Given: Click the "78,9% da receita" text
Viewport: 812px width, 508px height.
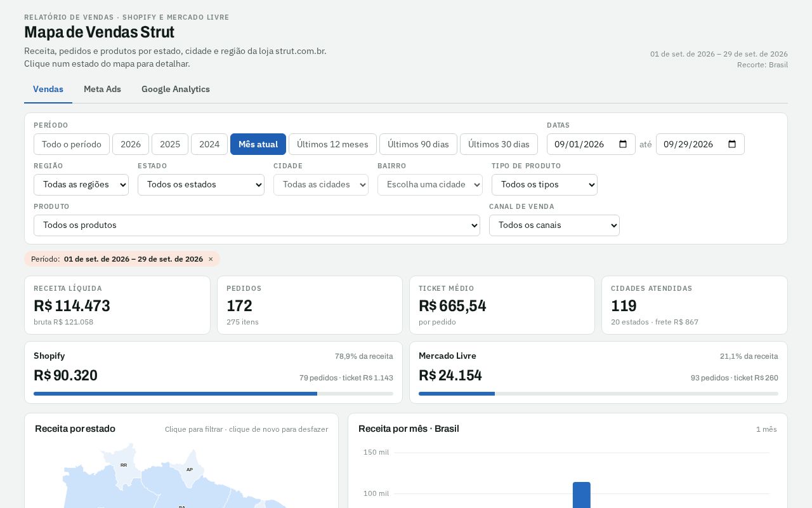Looking at the screenshot, I should tap(364, 356).
